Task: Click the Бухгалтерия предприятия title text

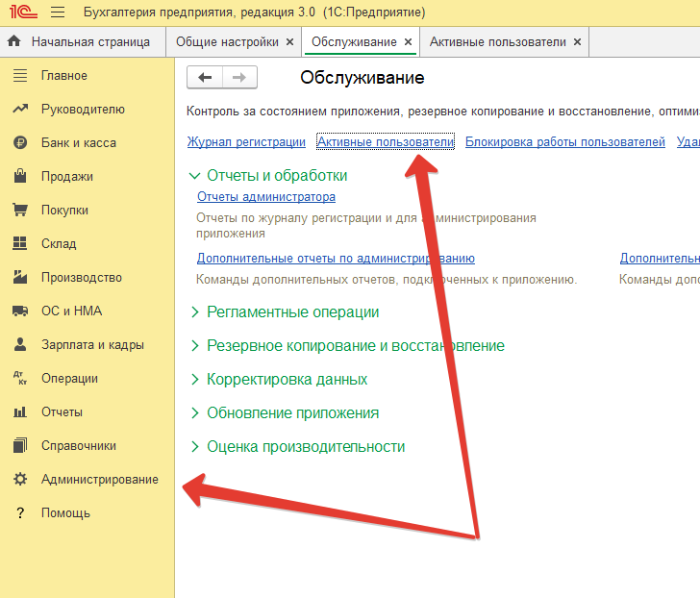Action: (255, 12)
